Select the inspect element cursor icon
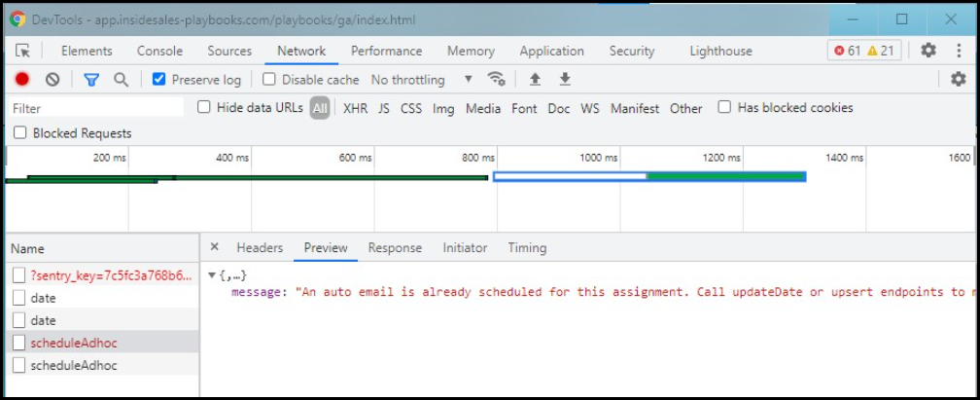The width and height of the screenshot is (980, 400). (x=22, y=51)
